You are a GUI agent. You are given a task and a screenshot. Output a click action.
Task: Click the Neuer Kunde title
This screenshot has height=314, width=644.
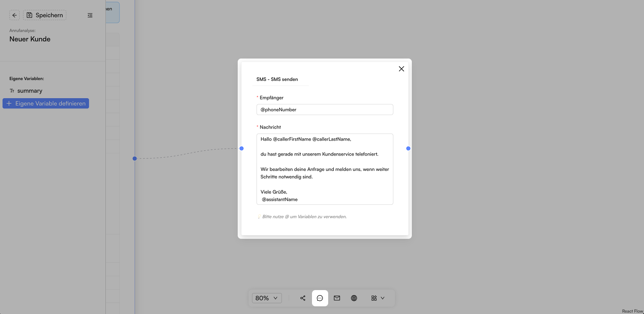tap(30, 39)
